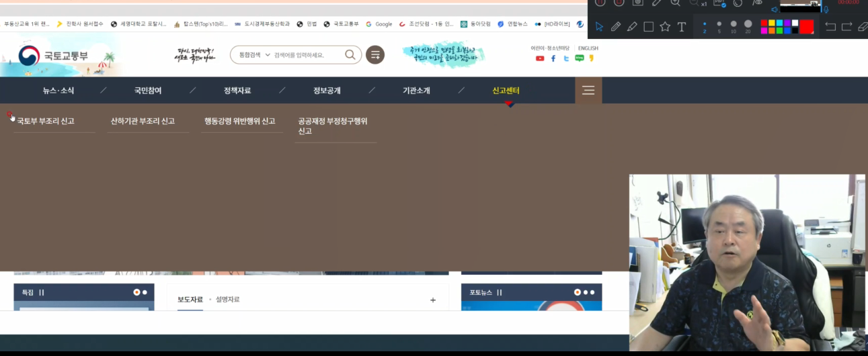Open the Google bookmark
The image size is (868, 356).
tap(379, 24)
